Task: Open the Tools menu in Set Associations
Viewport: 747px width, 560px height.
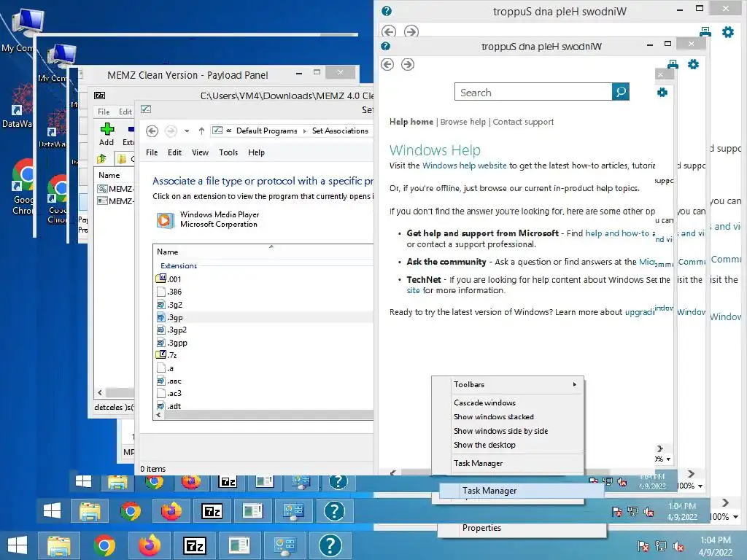Action: pyautogui.click(x=228, y=152)
